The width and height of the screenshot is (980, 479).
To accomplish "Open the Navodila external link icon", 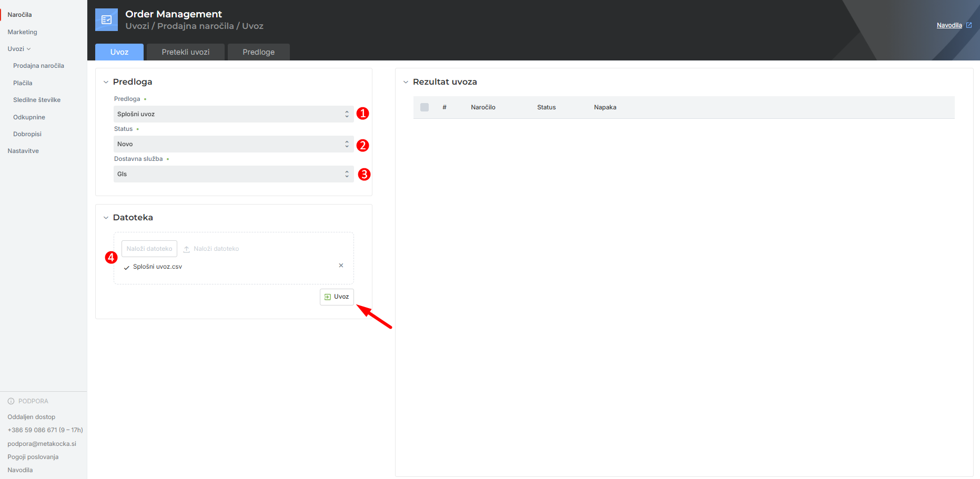I will pyautogui.click(x=969, y=25).
